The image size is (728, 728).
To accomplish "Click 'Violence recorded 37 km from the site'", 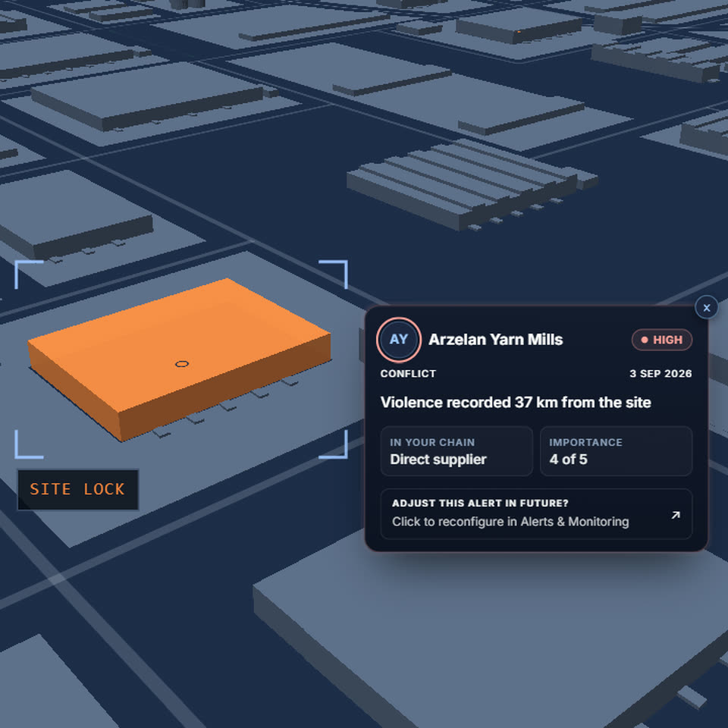I will [x=516, y=402].
